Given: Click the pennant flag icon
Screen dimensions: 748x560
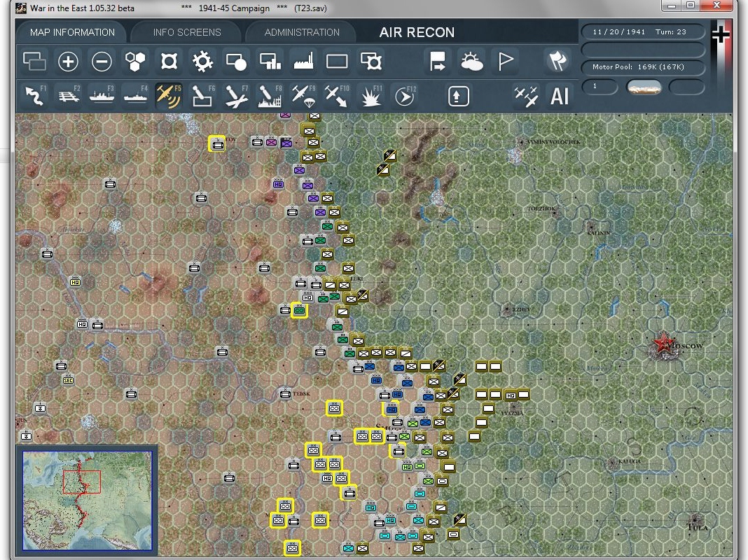Looking at the screenshot, I should [505, 62].
